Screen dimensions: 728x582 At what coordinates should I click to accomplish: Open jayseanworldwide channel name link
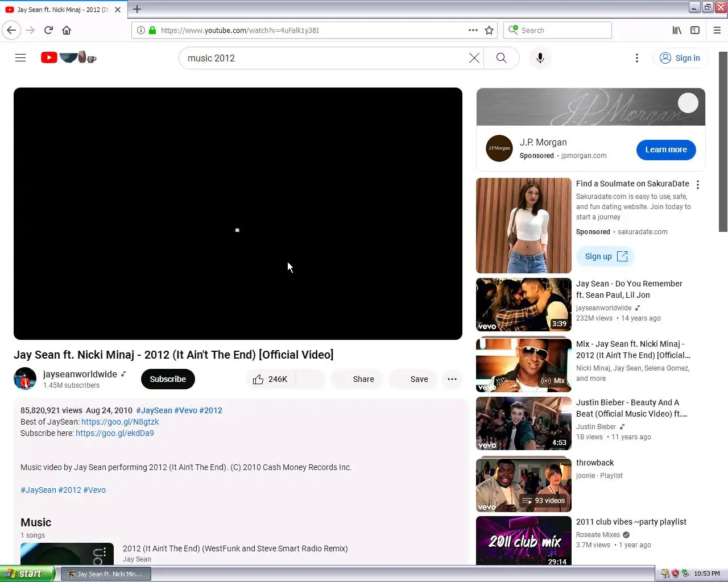(80, 374)
